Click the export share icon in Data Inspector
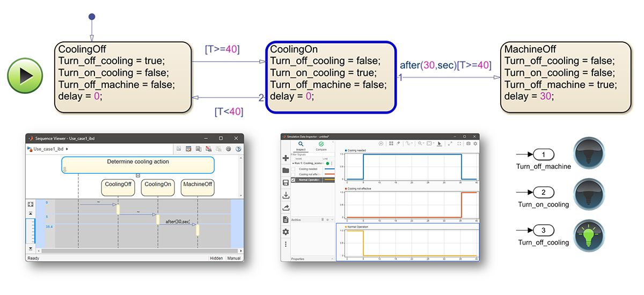The image size is (644, 295). pos(286,208)
